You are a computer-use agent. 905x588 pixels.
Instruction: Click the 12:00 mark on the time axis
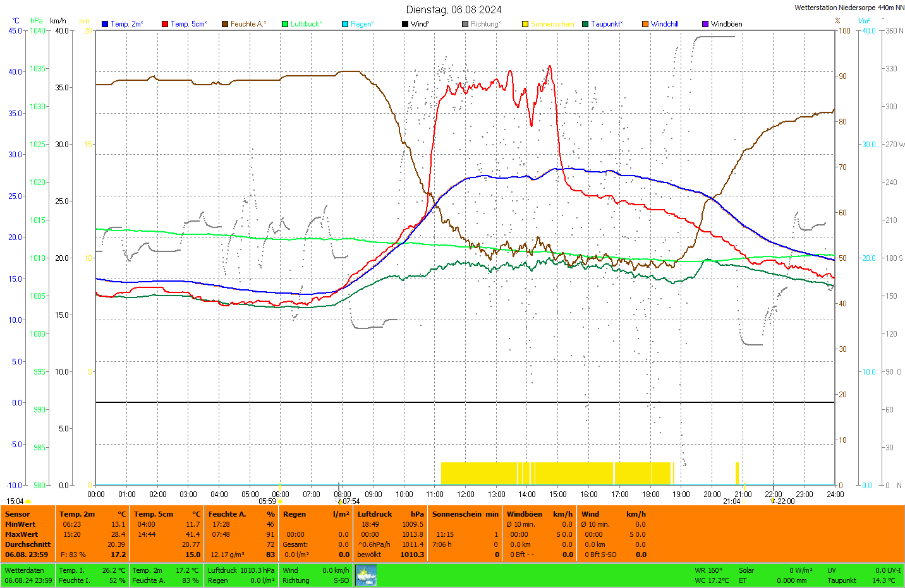click(x=466, y=495)
